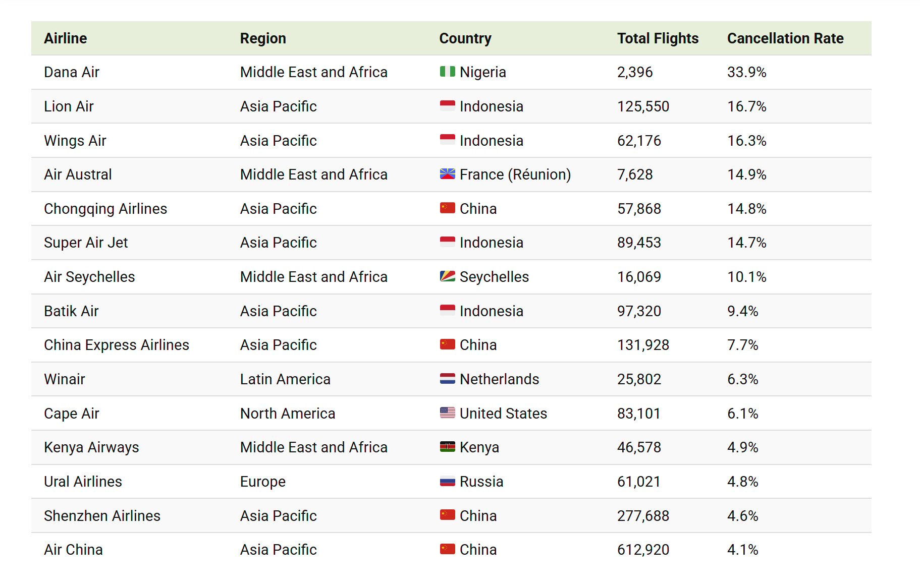This screenshot has width=920, height=588.
Task: Click the Region column header
Action: tap(263, 38)
